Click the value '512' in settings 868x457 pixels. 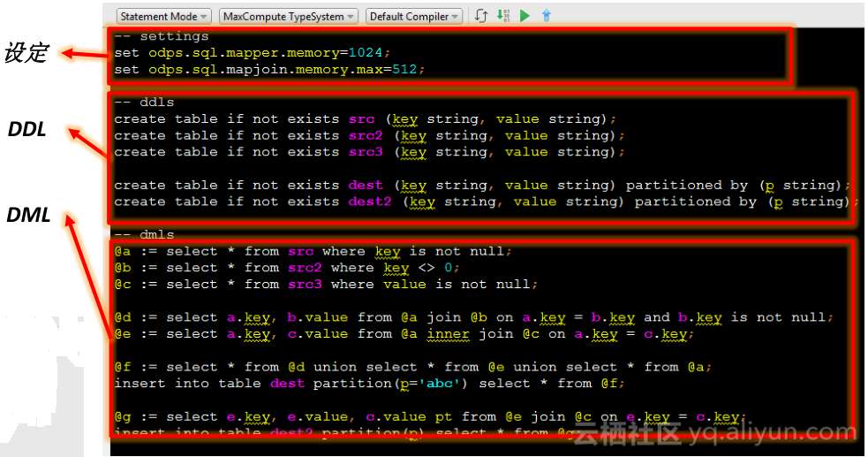click(404, 70)
